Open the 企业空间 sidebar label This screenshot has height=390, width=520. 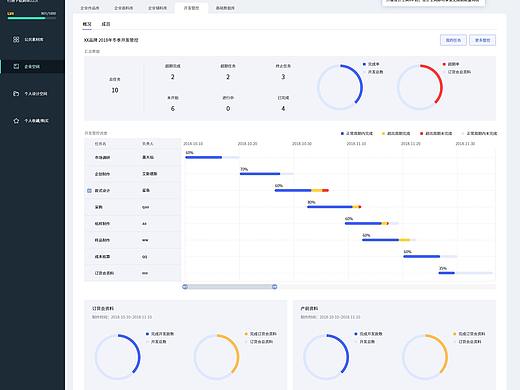[32, 67]
